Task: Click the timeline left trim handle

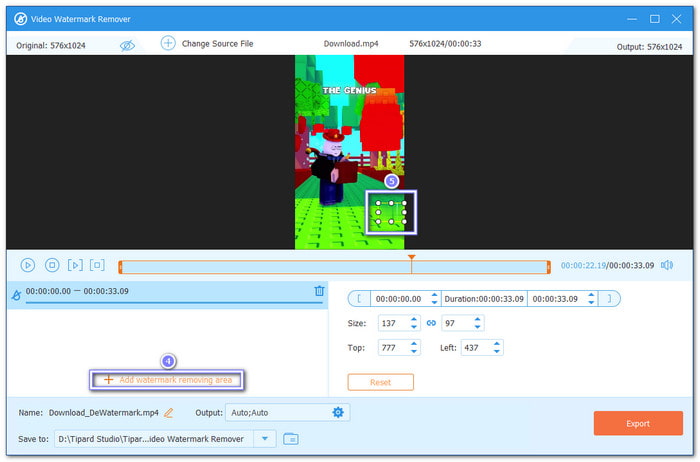Action: 120,267
